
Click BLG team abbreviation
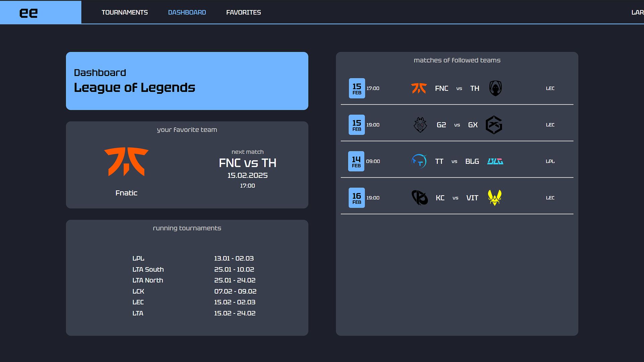coord(472,162)
